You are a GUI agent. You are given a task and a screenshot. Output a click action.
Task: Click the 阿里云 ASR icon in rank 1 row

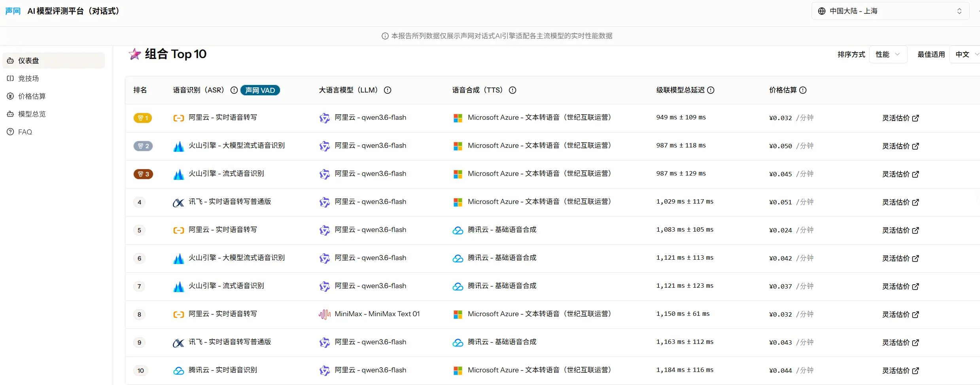(x=179, y=118)
